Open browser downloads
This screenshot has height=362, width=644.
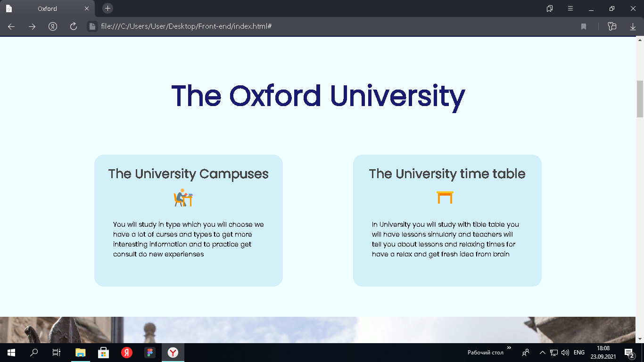[633, 27]
